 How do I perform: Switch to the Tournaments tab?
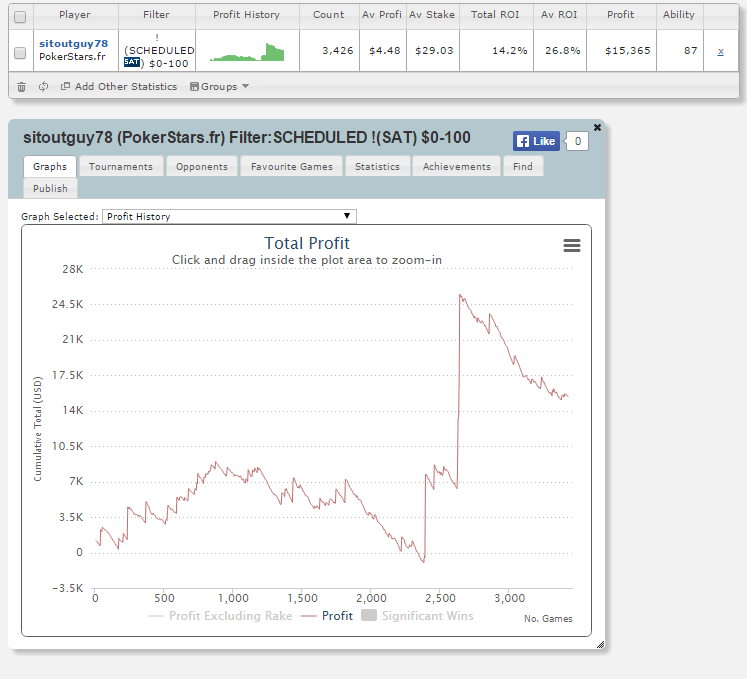click(121, 166)
